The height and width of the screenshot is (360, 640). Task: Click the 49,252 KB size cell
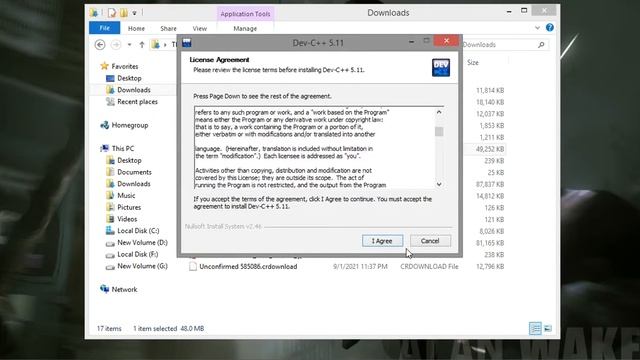tap(490, 149)
